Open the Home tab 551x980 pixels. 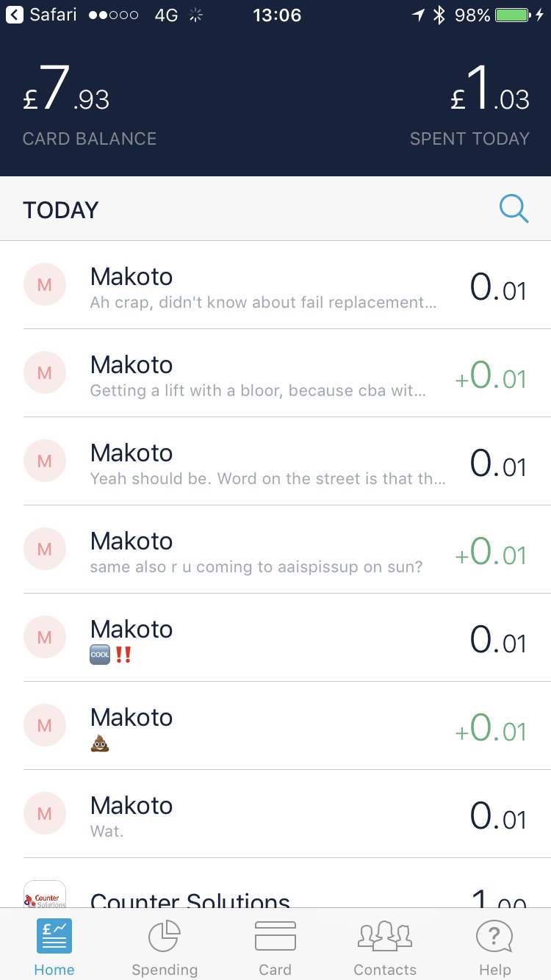[54, 948]
